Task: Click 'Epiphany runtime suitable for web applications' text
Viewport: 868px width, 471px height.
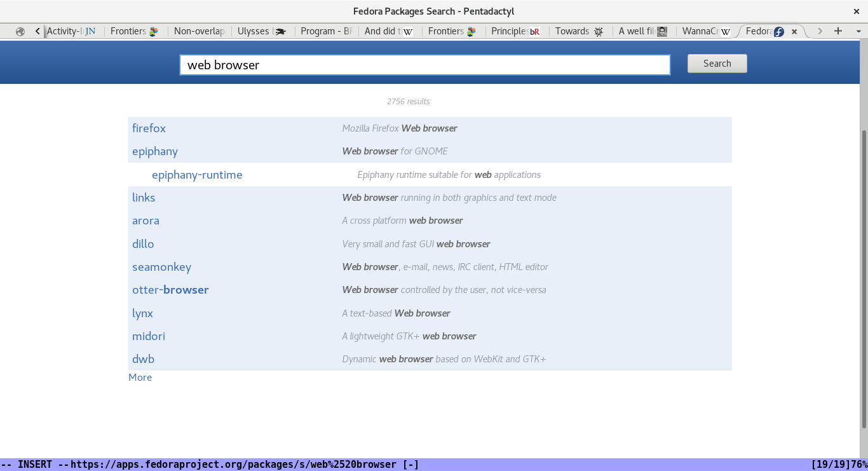Action: (x=449, y=175)
